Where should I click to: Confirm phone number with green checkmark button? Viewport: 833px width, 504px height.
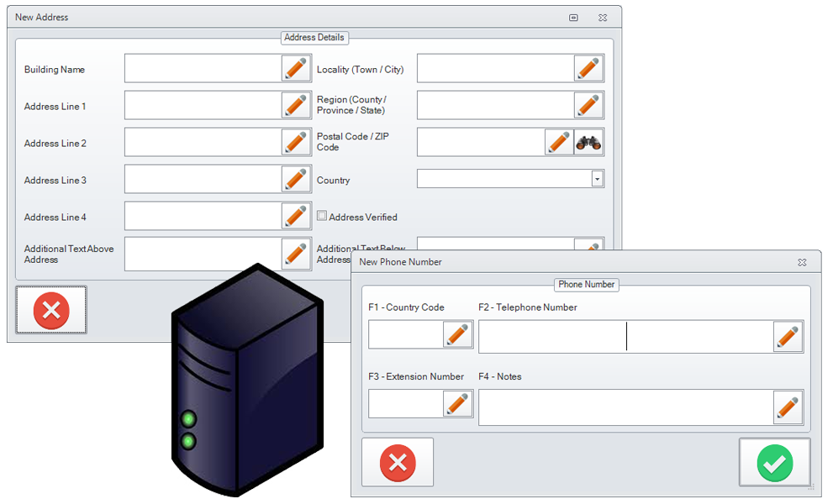774,462
